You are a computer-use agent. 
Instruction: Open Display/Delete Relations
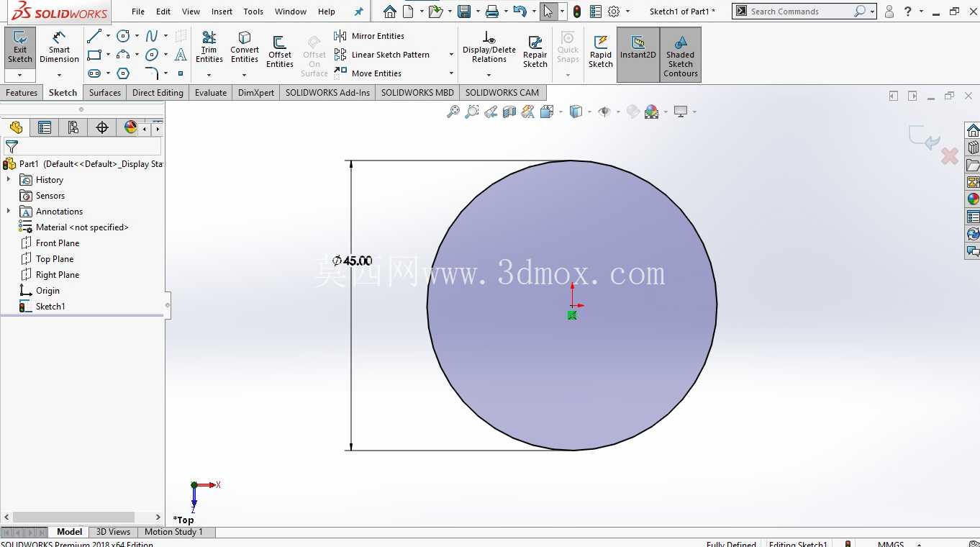(489, 48)
